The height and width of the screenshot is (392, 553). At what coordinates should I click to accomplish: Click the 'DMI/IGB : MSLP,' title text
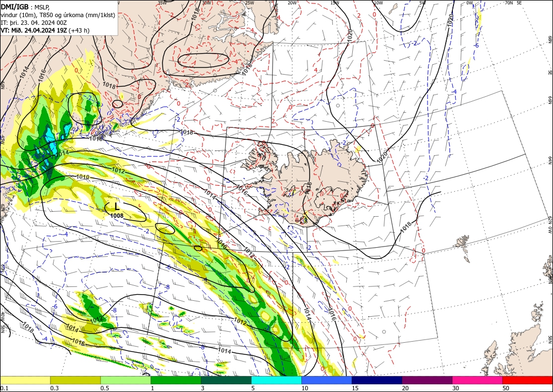tap(25, 7)
